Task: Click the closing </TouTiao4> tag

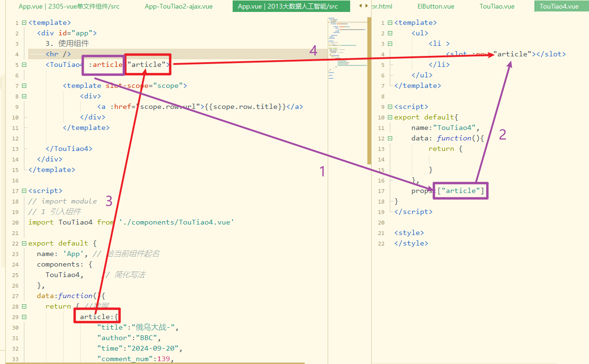Action: pos(69,149)
